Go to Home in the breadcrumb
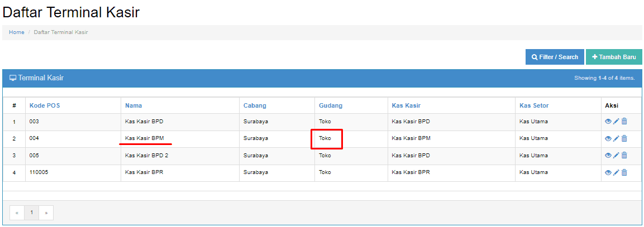This screenshot has height=227, width=644. click(16, 32)
